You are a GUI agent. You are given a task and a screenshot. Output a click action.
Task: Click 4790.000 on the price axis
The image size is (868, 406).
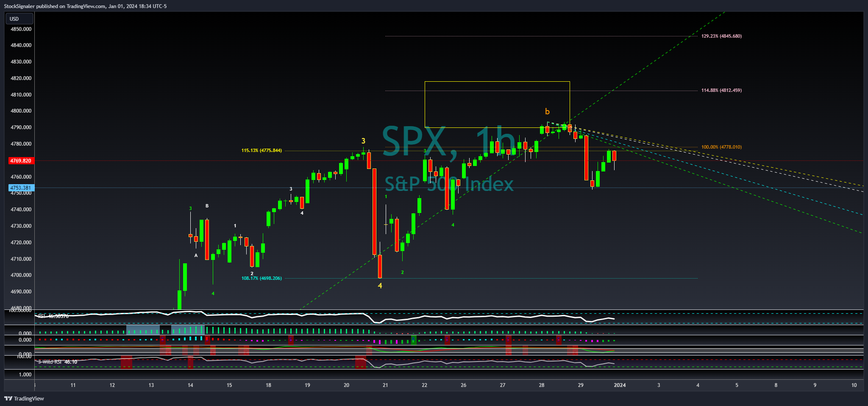[21, 127]
